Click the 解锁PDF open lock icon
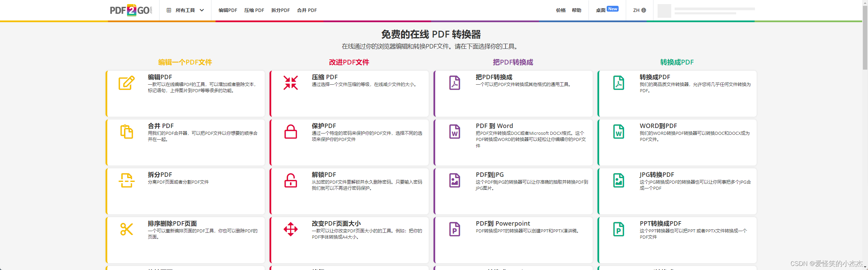Viewport: 868px width, 270px height. pyautogui.click(x=291, y=181)
